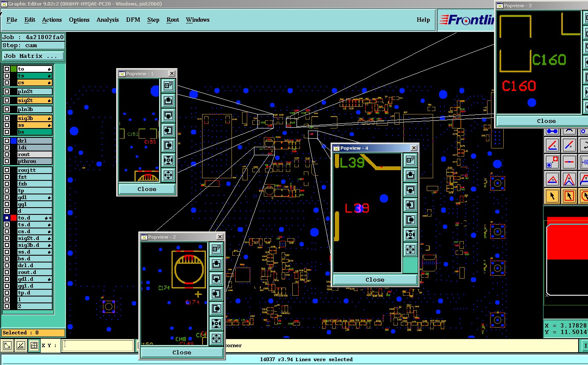Select the rectangle-area select tool
The width and height of the screenshot is (588, 365).
(569, 196)
